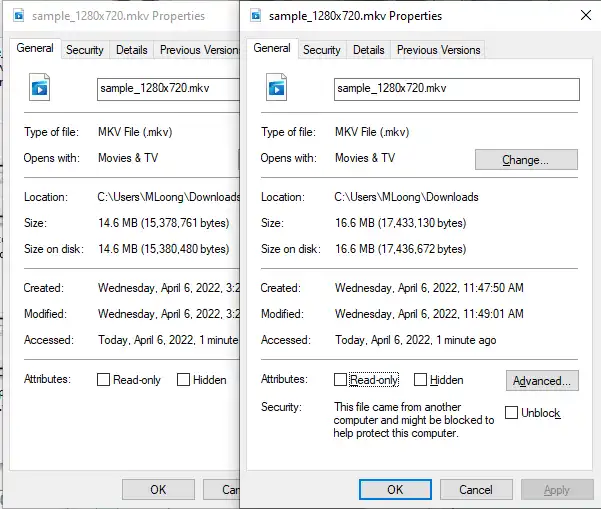Click Created time 11:47:50 AM value
The width and height of the screenshot is (601, 509).
429,288
